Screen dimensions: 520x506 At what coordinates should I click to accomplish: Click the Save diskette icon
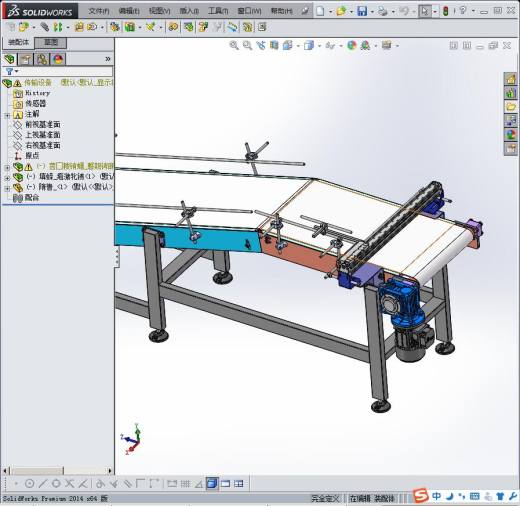[362, 11]
